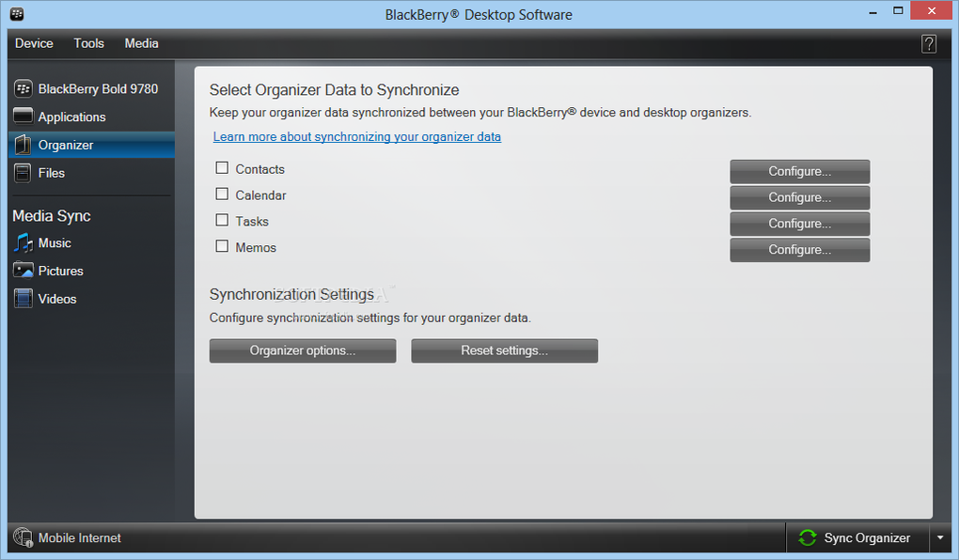Select the Applications label in the sidebar
The image size is (959, 560).
point(72,117)
